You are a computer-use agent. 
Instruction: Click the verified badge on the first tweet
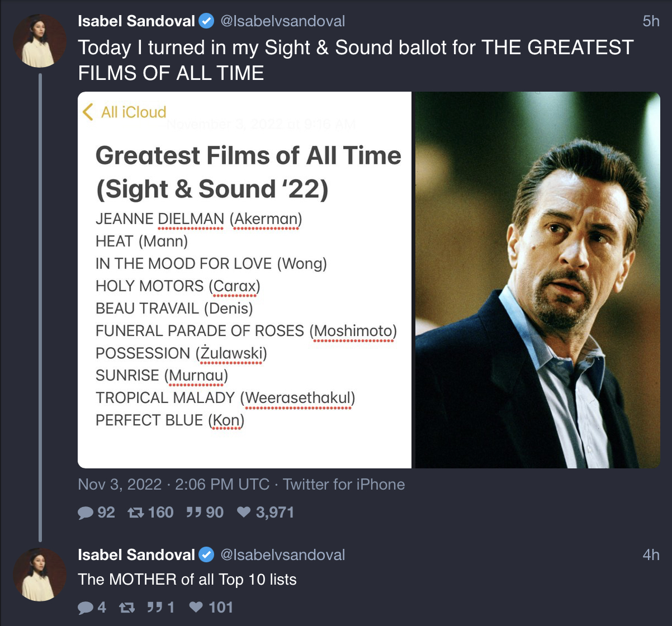[207, 22]
